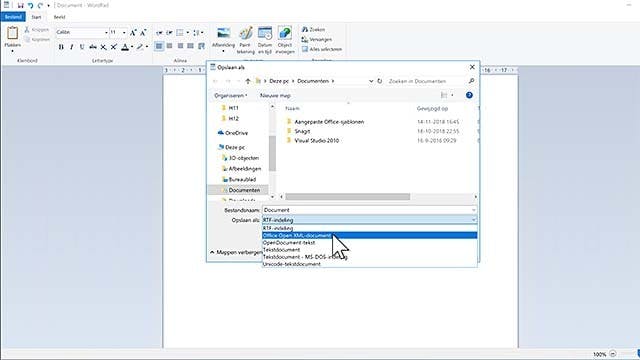Open the paragraph settings icon
This screenshot has width=640, height=360.
[201, 46]
